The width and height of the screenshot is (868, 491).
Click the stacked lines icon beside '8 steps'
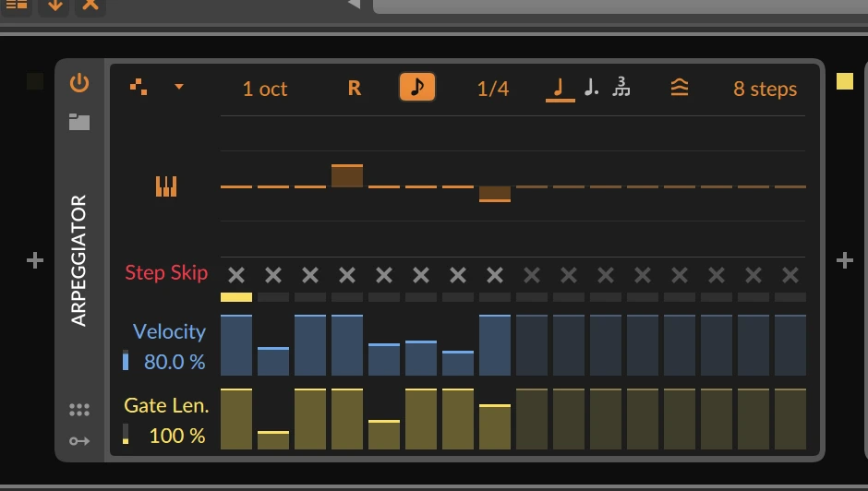click(680, 89)
